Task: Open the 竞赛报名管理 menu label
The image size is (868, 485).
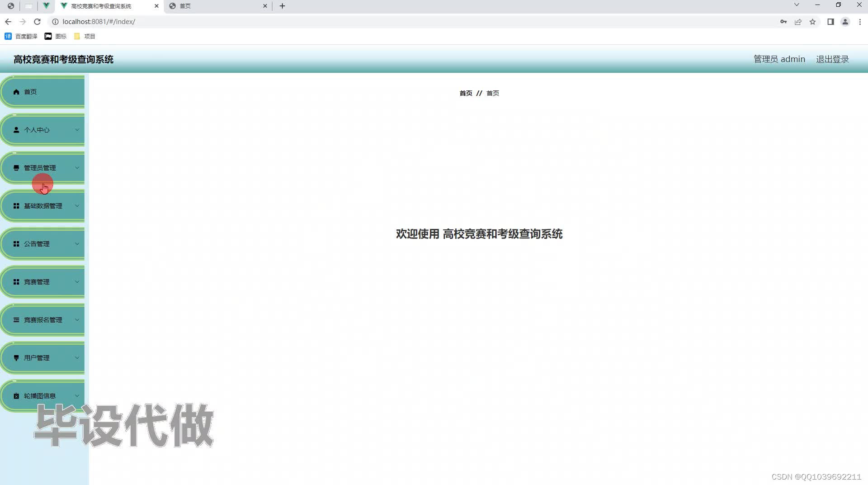Action: [43, 320]
